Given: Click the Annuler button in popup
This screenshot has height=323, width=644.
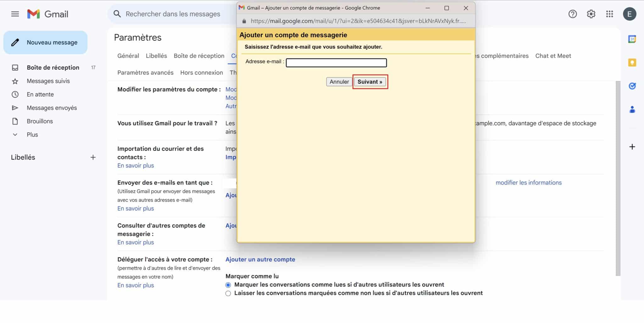Looking at the screenshot, I should tap(339, 82).
